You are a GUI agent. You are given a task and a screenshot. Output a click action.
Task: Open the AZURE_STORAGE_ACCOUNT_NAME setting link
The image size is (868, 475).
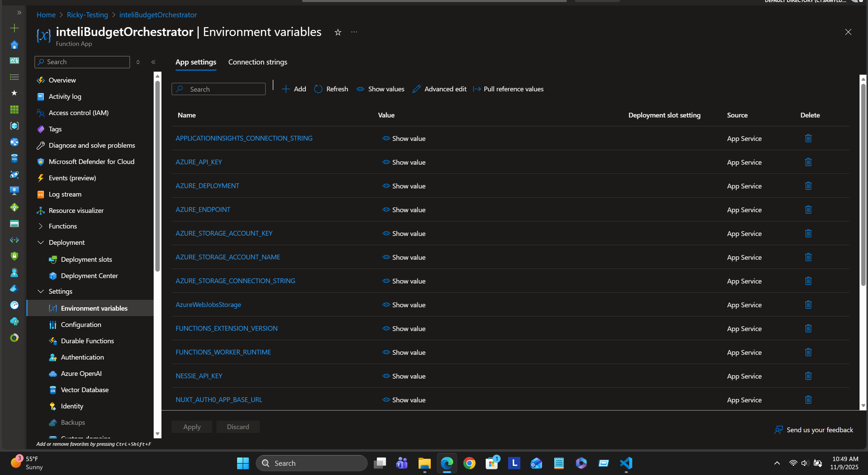tap(228, 257)
